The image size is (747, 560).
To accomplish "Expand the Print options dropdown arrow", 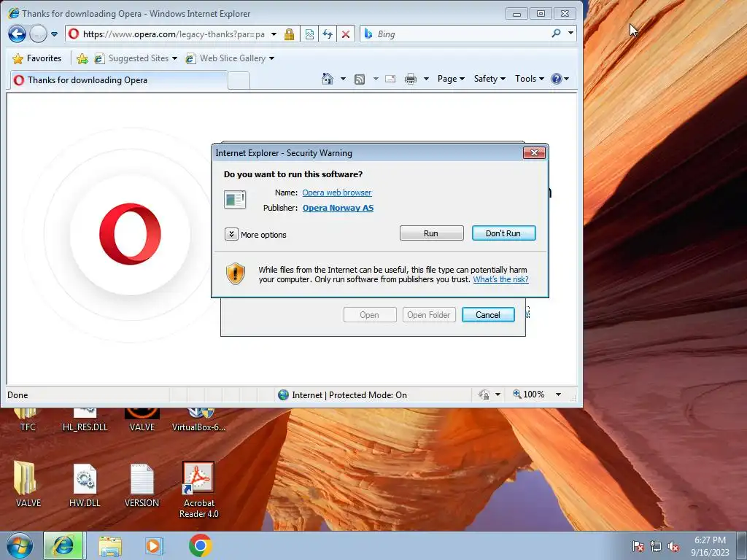I will (426, 79).
